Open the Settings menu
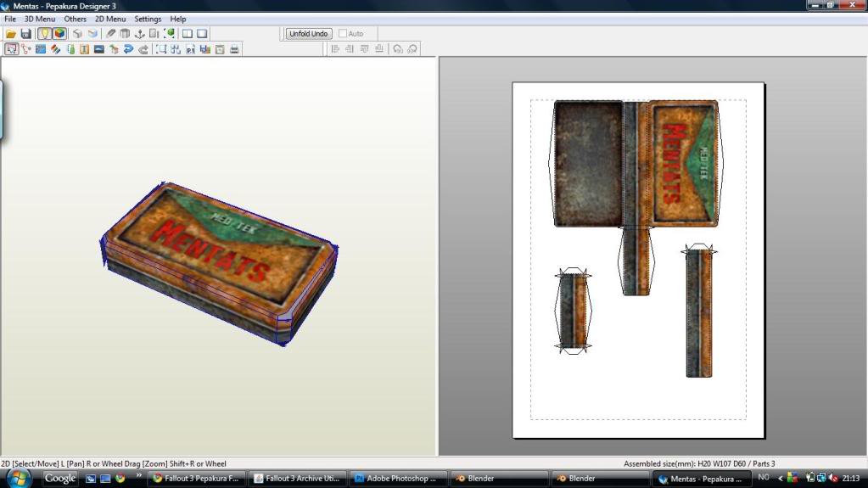 point(148,19)
